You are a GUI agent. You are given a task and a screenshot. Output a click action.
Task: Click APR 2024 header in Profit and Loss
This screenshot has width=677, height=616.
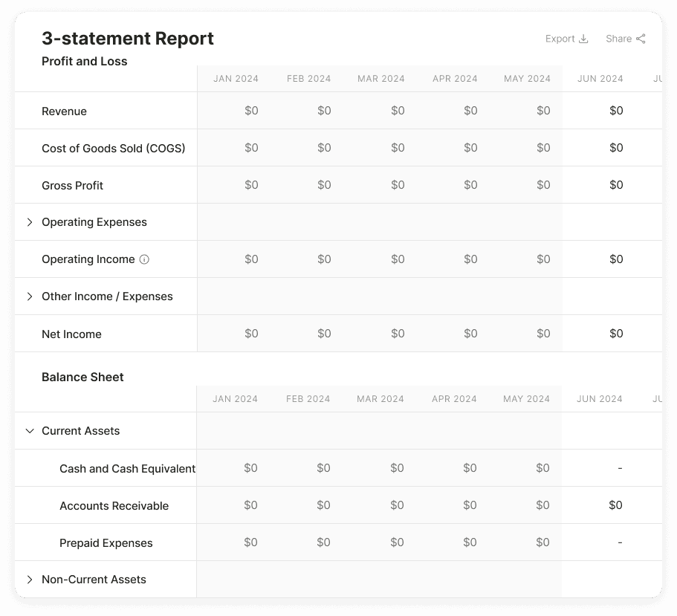tap(455, 79)
